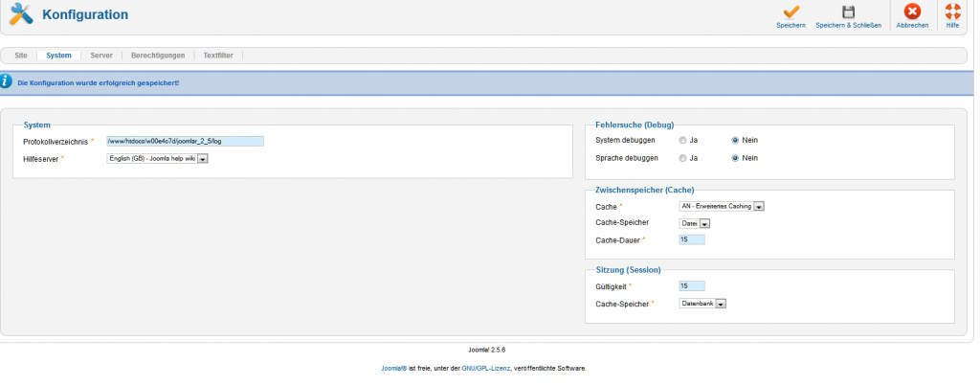This screenshot has height=386, width=980.
Task: Switch to the Server tab
Action: tap(101, 56)
